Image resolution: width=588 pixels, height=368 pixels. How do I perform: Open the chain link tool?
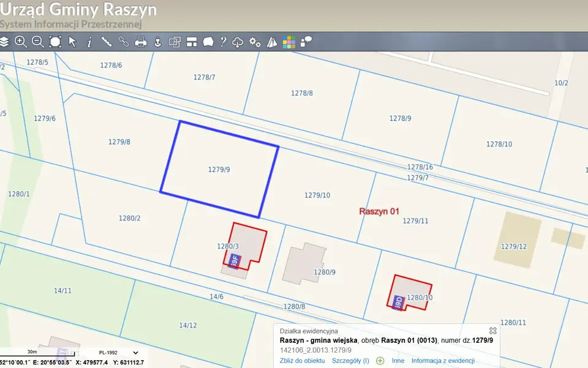tap(123, 42)
